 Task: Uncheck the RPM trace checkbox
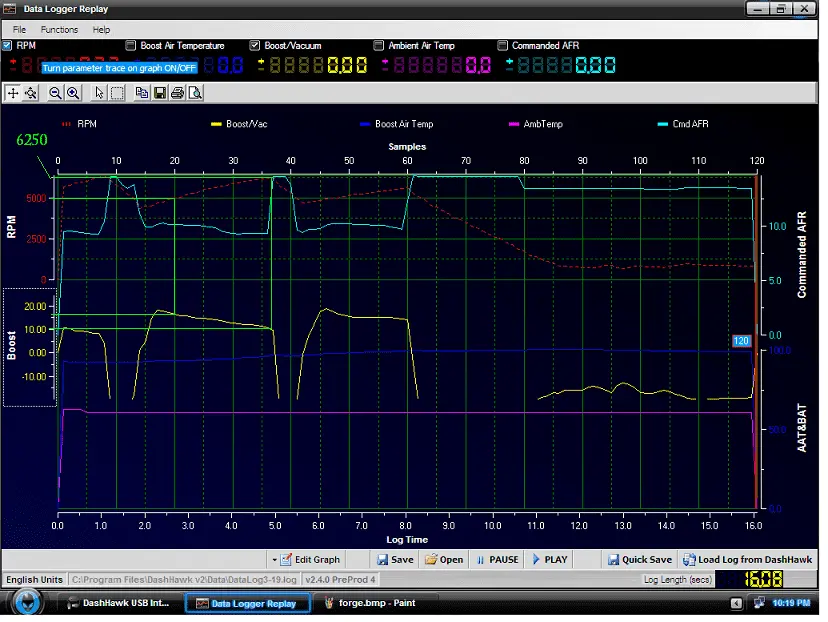(x=8, y=46)
